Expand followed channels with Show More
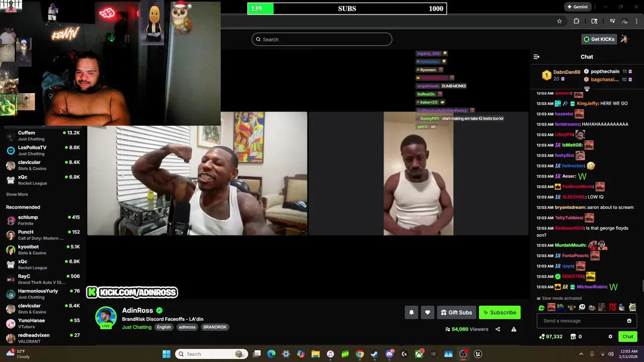 coord(17,194)
